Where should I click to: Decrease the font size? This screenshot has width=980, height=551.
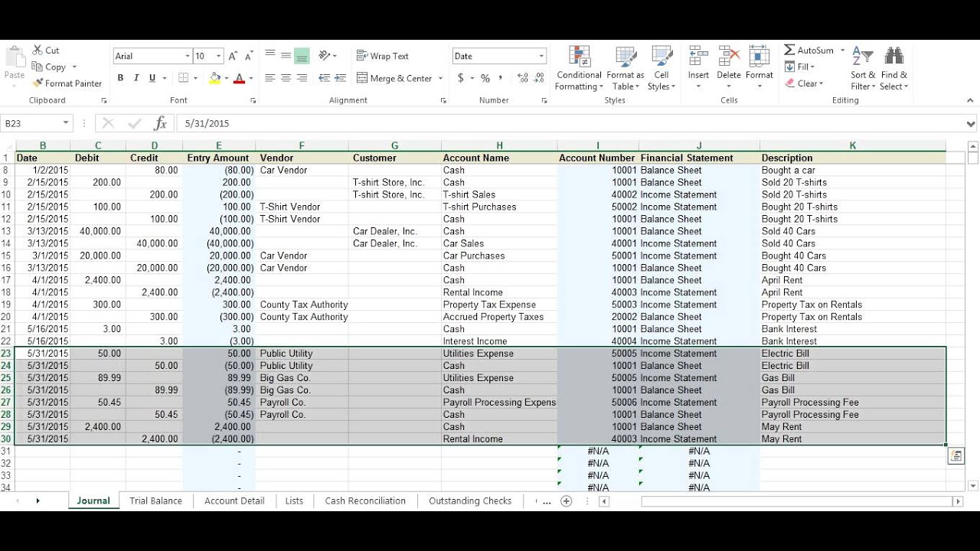pos(249,56)
